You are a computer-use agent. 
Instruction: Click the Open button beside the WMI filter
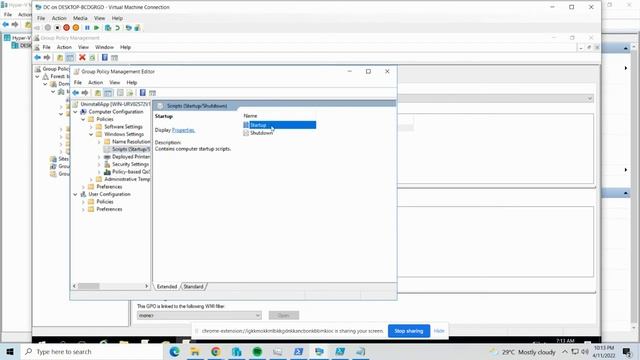coord(284,316)
